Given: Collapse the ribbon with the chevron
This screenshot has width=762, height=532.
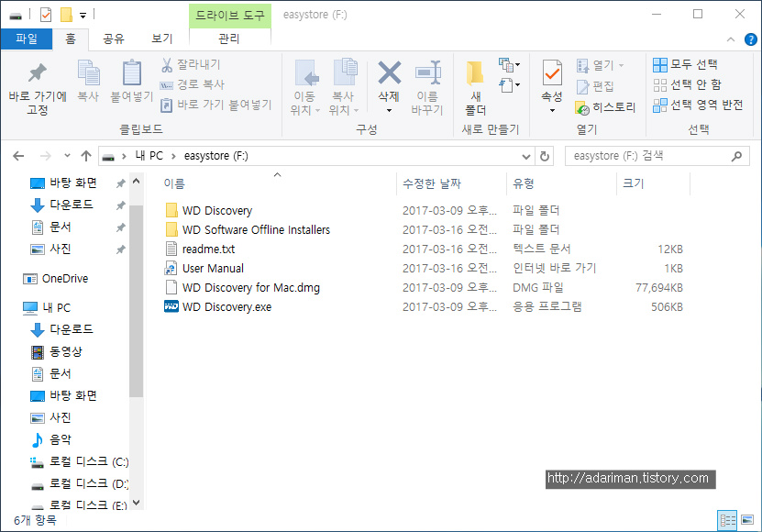Looking at the screenshot, I should (x=731, y=39).
